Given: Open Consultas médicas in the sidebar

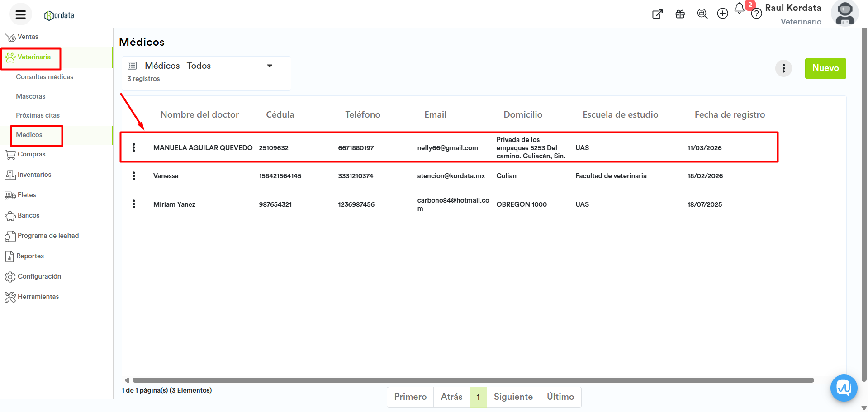Looking at the screenshot, I should click(x=44, y=77).
